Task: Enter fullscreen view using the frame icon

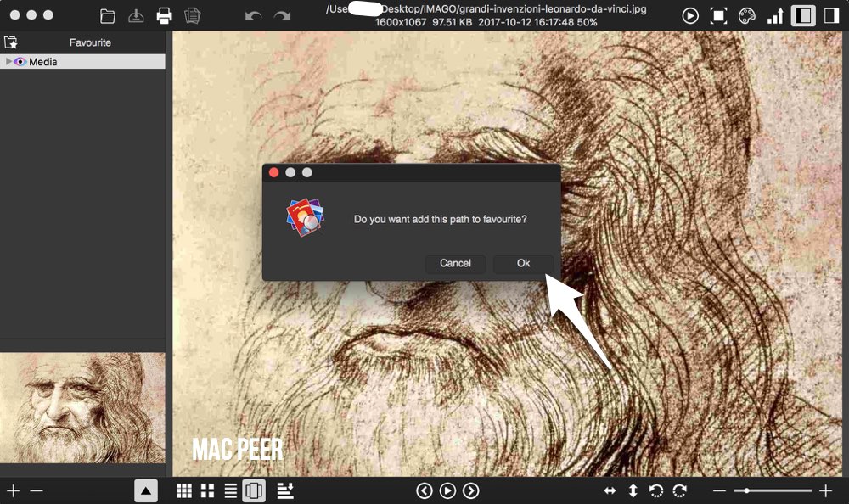Action: 718,15
